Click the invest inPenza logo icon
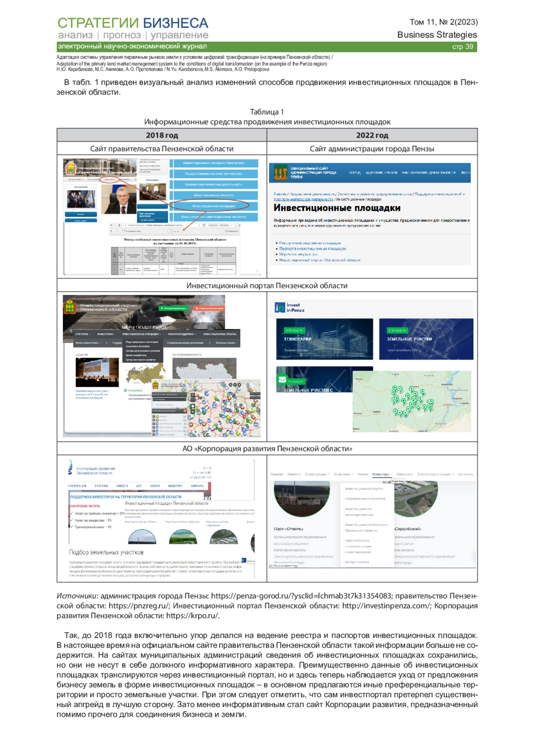Screen dimensions: 535x756 [280, 307]
